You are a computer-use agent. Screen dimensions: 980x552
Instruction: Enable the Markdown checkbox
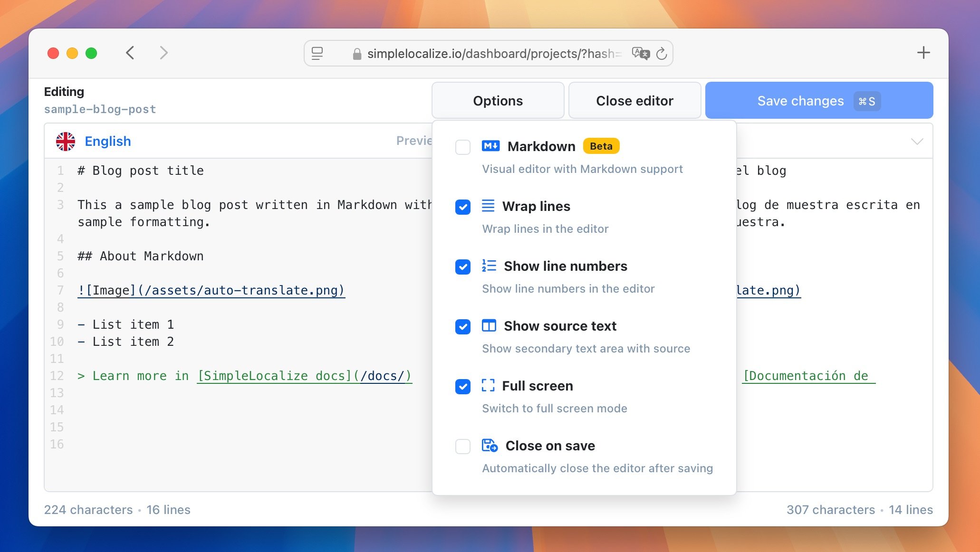click(x=463, y=147)
